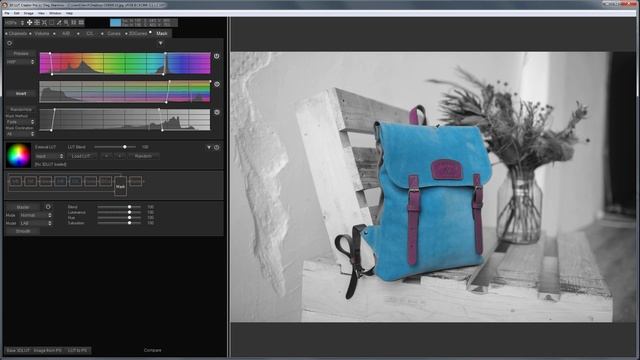Click the Hue slider handle

click(129, 218)
